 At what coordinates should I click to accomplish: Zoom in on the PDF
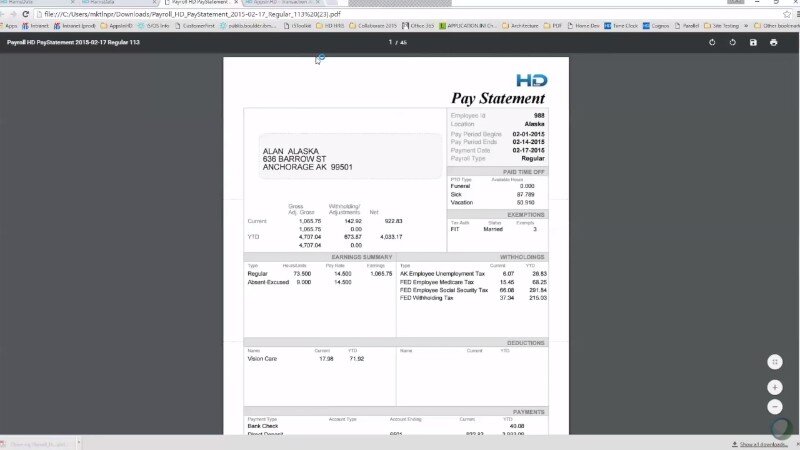[774, 387]
